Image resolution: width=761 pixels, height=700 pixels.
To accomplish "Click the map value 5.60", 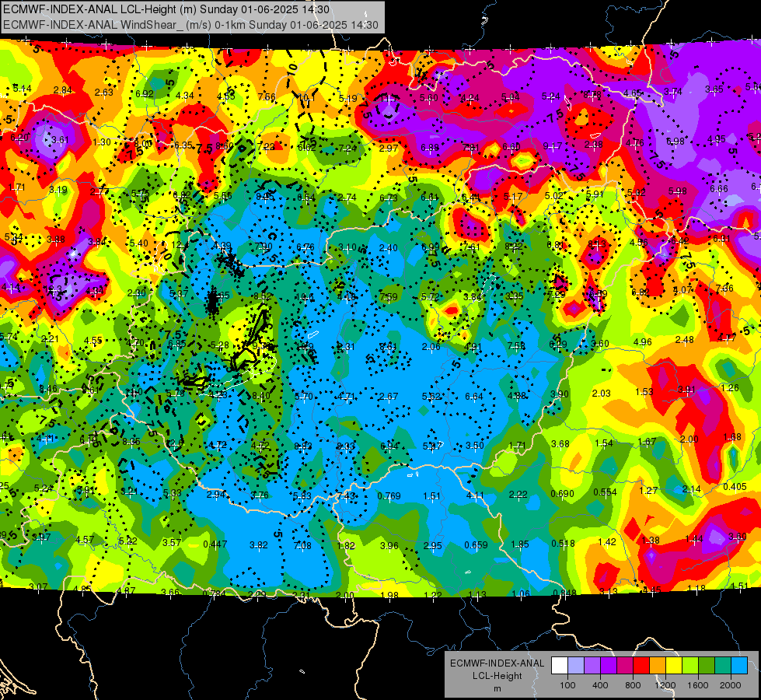I will [429, 98].
